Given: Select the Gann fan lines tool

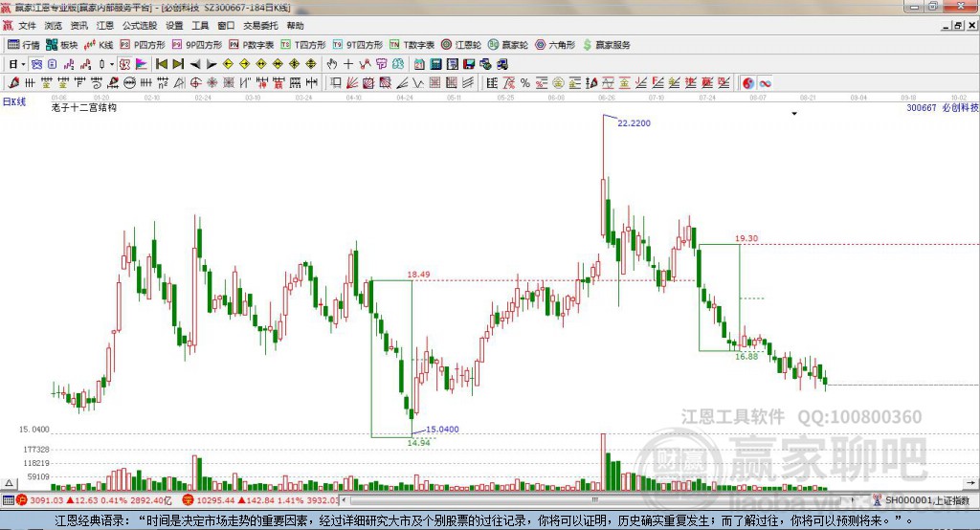Looking at the screenshot, I should tap(352, 82).
